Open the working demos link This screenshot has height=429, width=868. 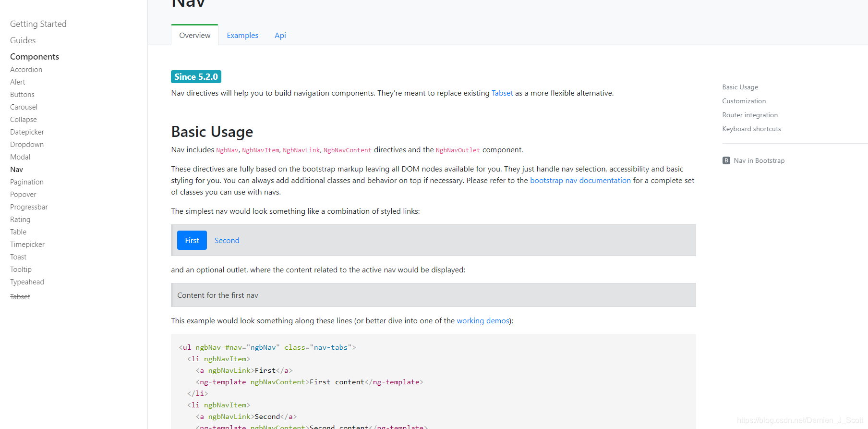483,321
